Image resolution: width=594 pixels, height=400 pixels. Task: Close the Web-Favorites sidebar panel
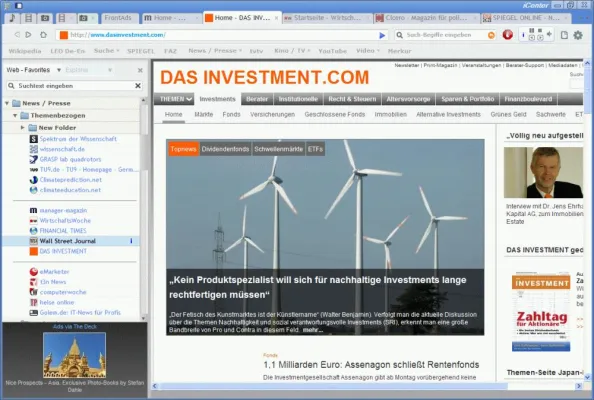pyautogui.click(x=140, y=70)
